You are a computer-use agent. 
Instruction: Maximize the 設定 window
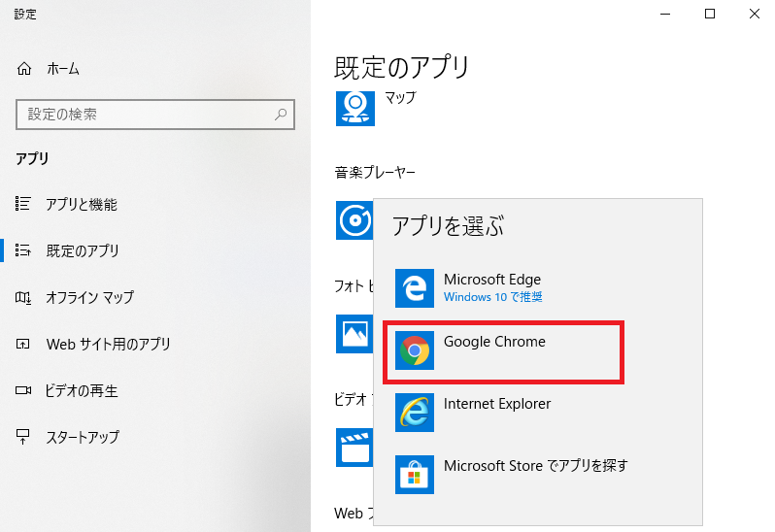[710, 14]
